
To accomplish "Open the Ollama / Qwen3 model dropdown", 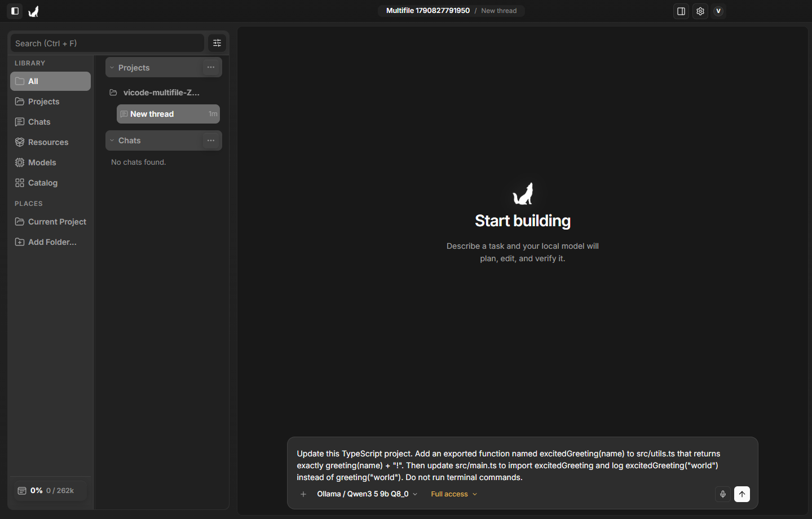I will pyautogui.click(x=367, y=494).
